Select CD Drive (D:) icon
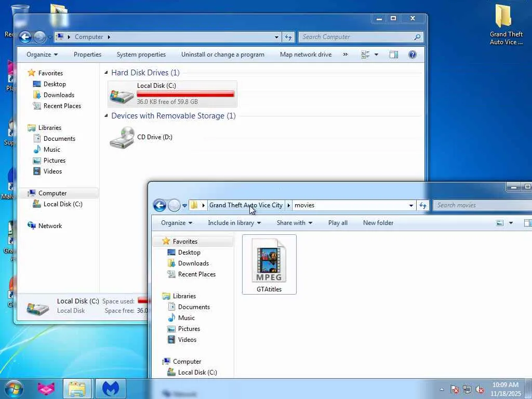The height and width of the screenshot is (399, 532). pos(122,137)
